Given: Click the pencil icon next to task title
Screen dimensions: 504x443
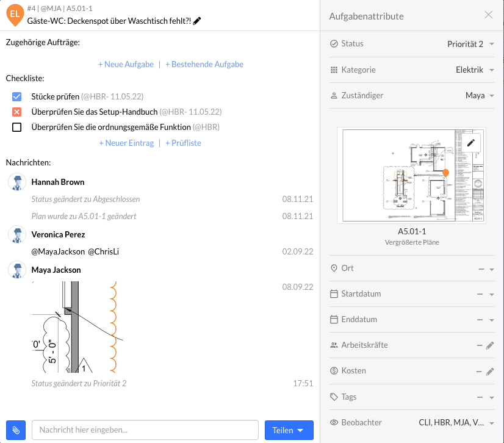Looking at the screenshot, I should [197, 21].
